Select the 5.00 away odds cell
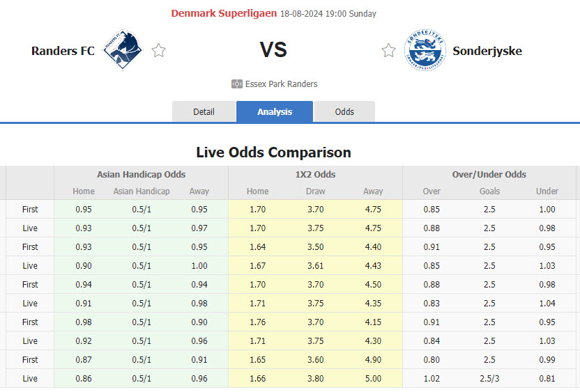Viewport: 580px width, 392px height. (373, 379)
